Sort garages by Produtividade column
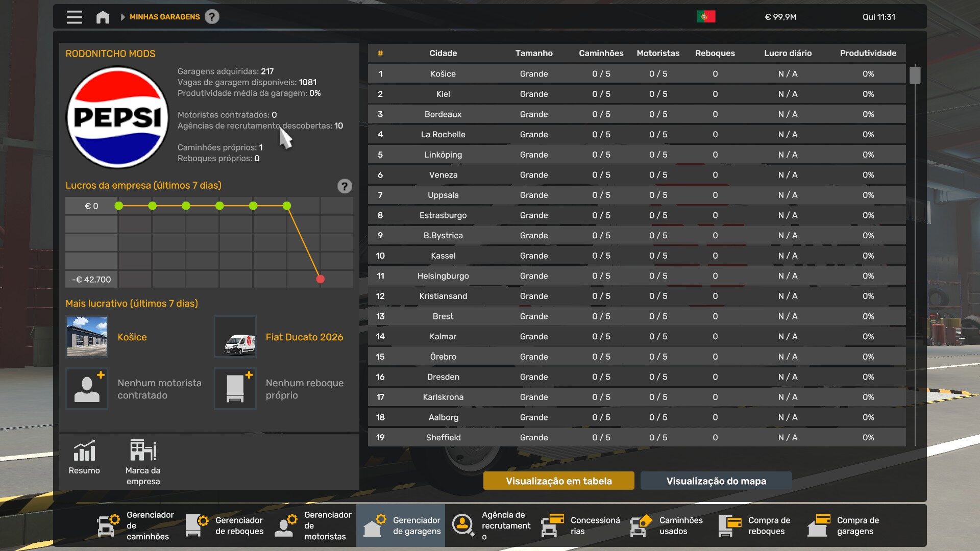The height and width of the screenshot is (551, 980). tap(868, 53)
